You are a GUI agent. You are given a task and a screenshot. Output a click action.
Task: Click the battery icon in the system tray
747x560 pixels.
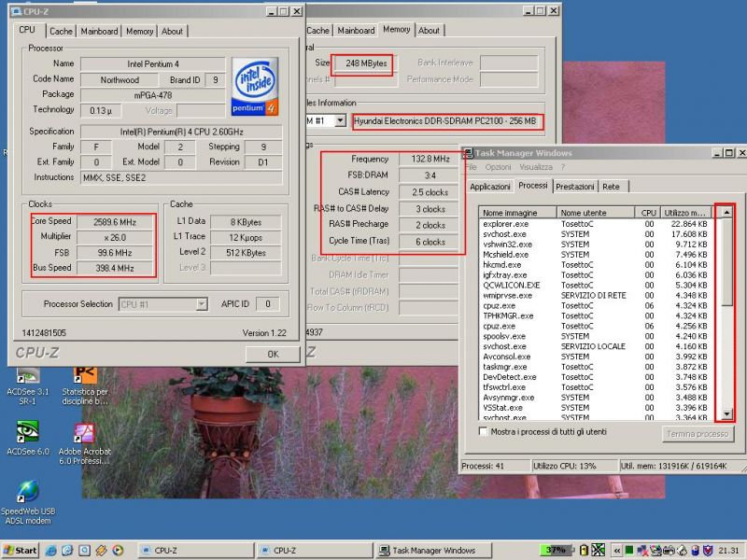point(584,551)
